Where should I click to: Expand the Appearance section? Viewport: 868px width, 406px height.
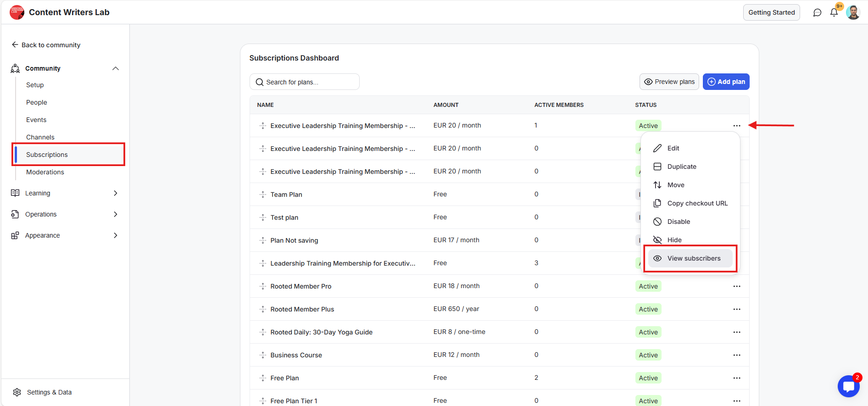tap(116, 235)
